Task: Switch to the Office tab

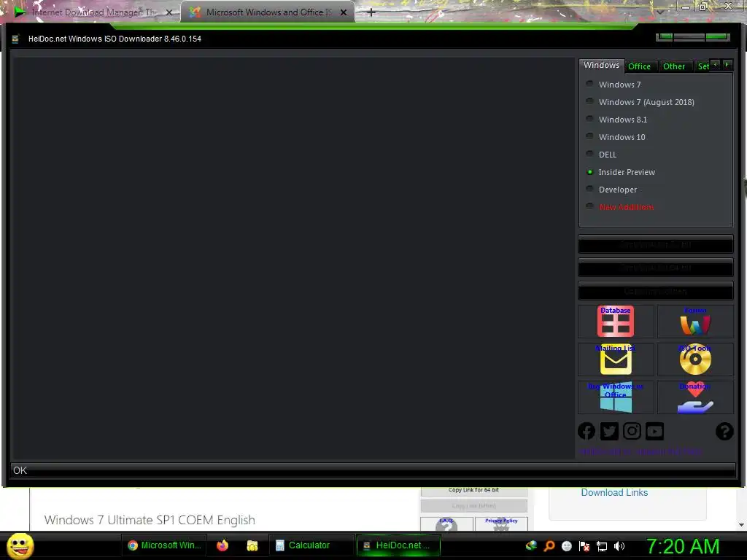Action: 639,66
